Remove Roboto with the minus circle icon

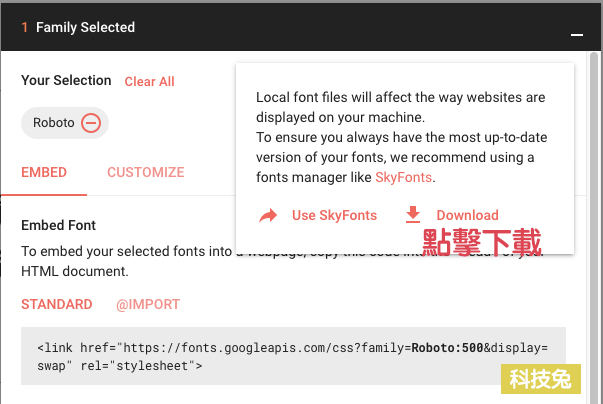pyautogui.click(x=91, y=123)
